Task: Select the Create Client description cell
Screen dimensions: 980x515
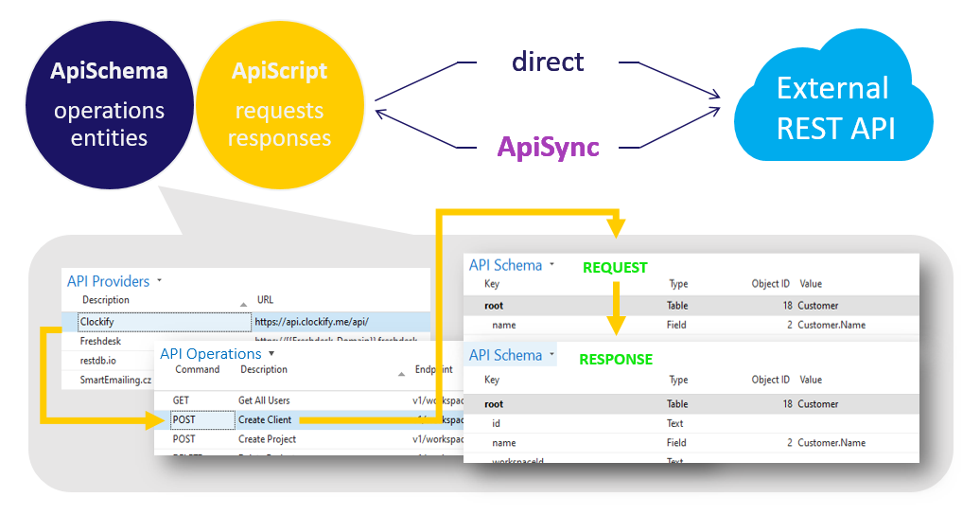Action: pos(264,420)
